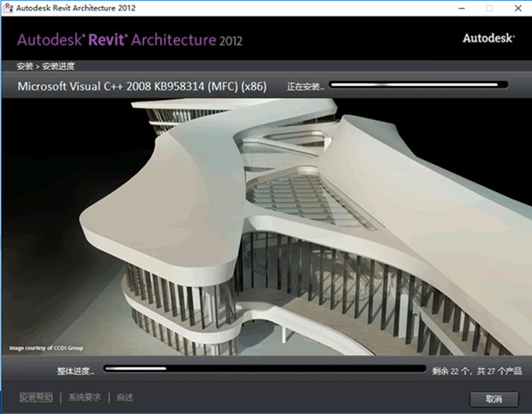Click the Revit app icon in title bar
Image resolution: width=532 pixels, height=414 pixels.
click(x=7, y=8)
